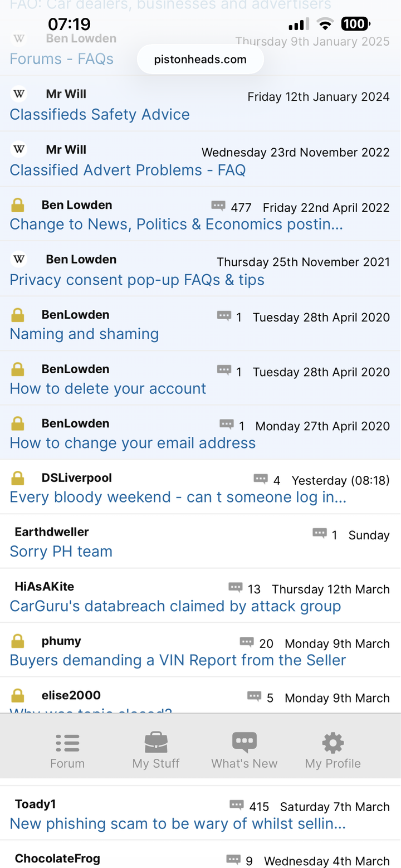Click wiki icon next to Mr Will Classifieds Safety
The image size is (401, 868).
coord(19,94)
